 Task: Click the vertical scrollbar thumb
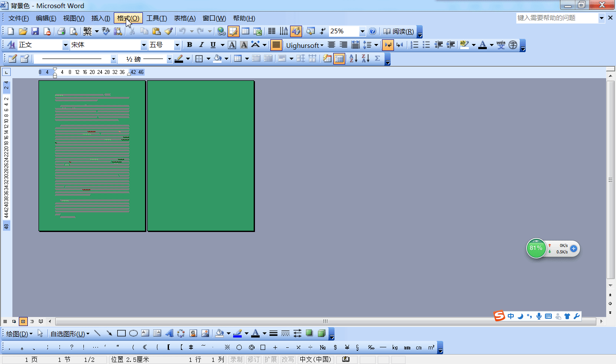point(610,180)
